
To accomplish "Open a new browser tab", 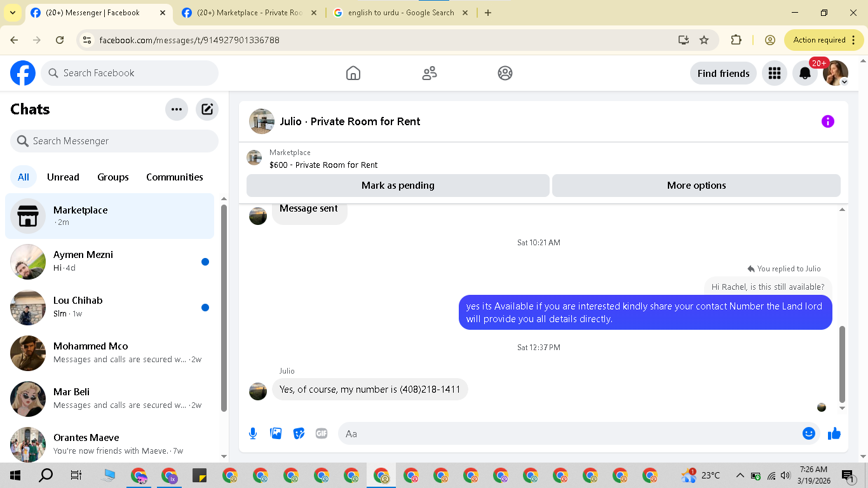I will tap(488, 13).
